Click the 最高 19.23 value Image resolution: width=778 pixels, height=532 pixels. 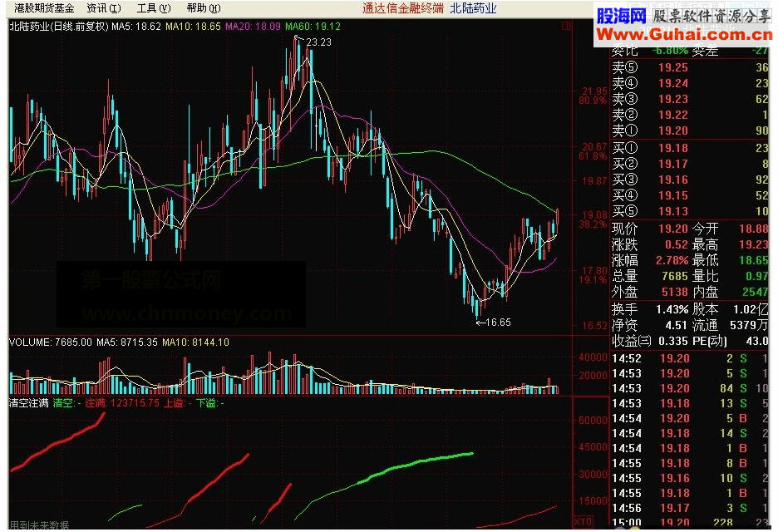pyautogui.click(x=754, y=244)
